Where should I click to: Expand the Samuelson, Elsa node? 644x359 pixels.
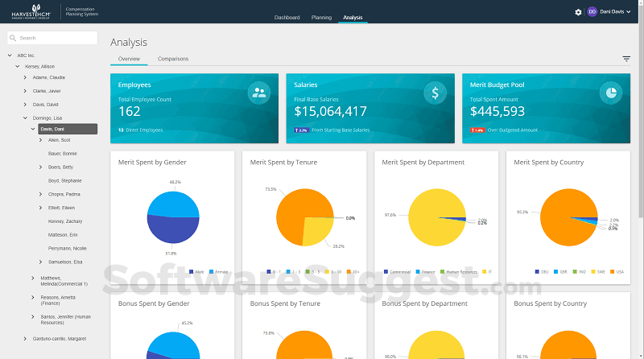tap(41, 262)
